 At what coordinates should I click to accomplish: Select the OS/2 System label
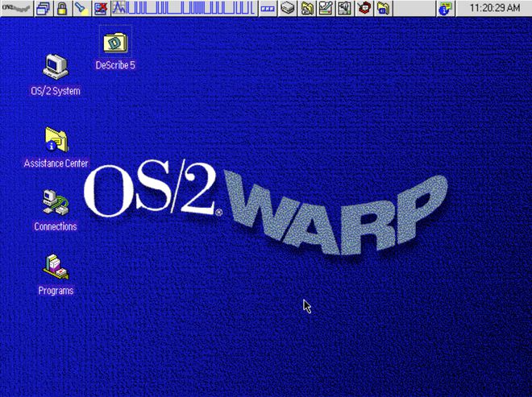[x=56, y=91]
